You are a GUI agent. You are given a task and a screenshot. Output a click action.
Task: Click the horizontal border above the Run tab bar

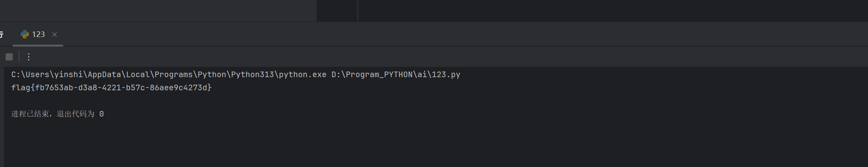tap(434, 21)
